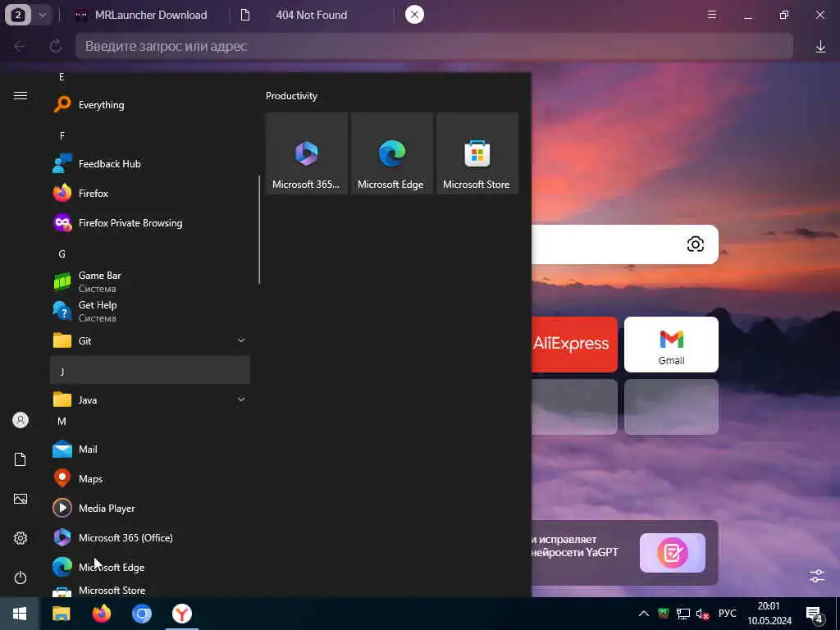The height and width of the screenshot is (630, 840).
Task: Open Settings gear in Start sidebar
Action: [x=21, y=538]
